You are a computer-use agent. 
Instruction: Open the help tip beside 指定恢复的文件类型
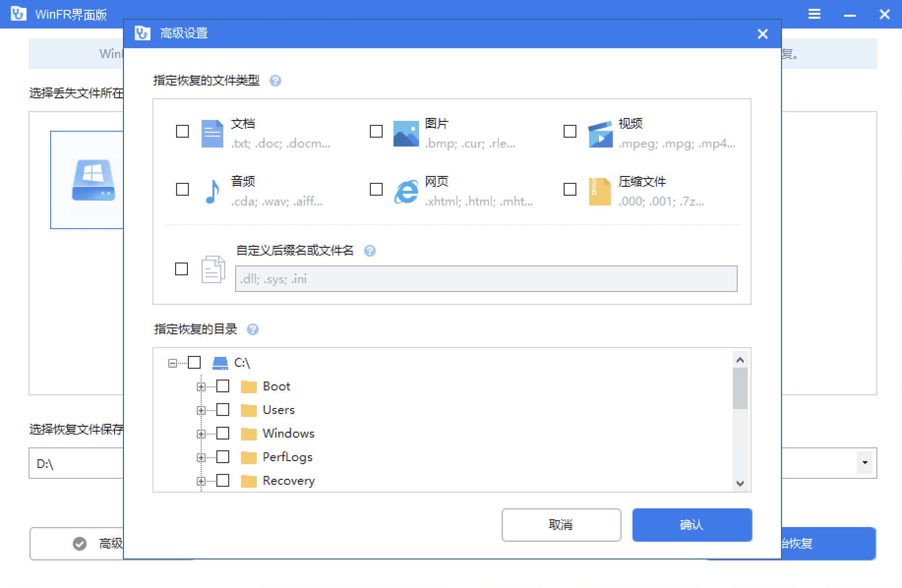tap(276, 81)
